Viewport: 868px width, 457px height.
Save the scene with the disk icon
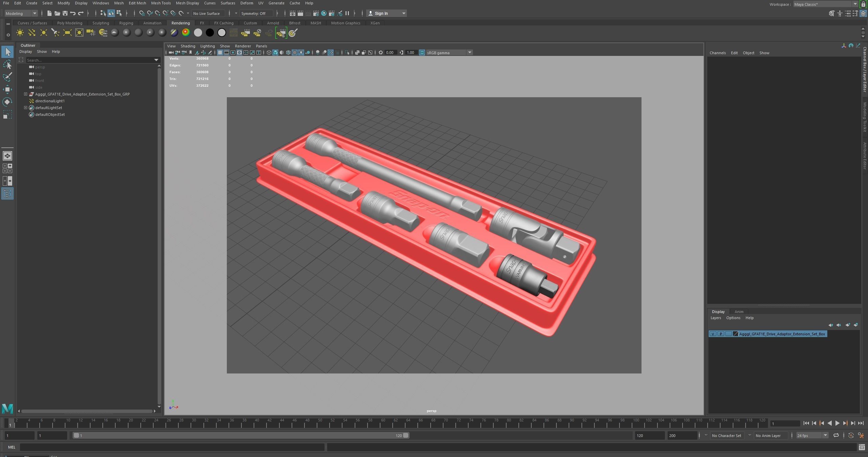65,13
